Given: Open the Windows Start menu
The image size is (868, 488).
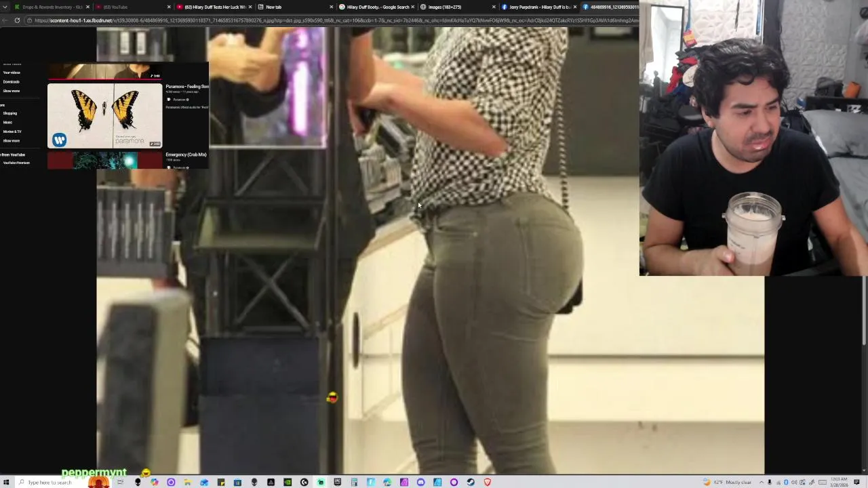Looking at the screenshot, I should point(7,482).
